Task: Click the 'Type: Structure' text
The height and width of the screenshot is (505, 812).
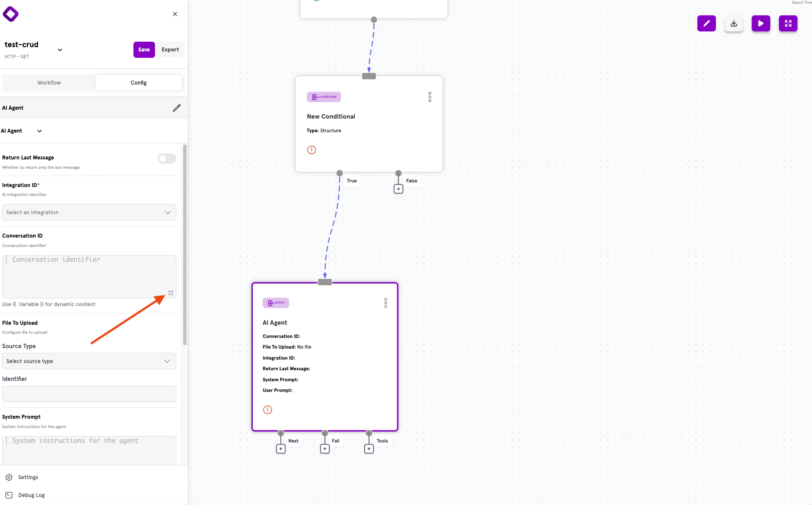Action: tap(324, 131)
